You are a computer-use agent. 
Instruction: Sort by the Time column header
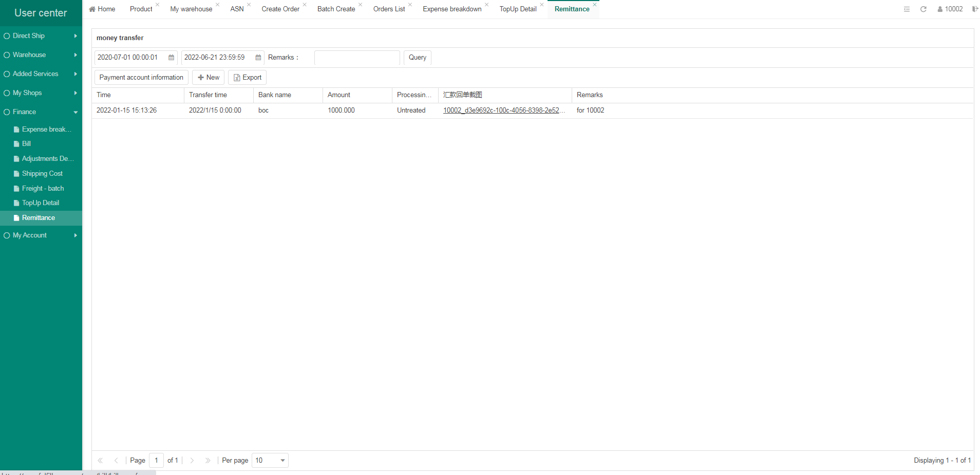(138, 95)
